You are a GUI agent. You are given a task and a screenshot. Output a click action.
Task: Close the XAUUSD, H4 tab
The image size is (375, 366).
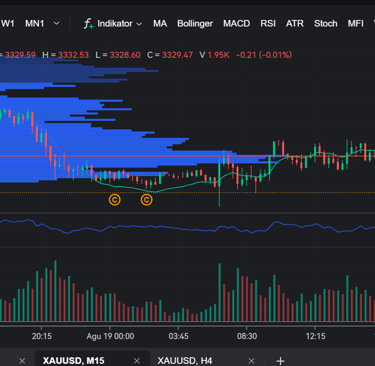click(x=251, y=361)
